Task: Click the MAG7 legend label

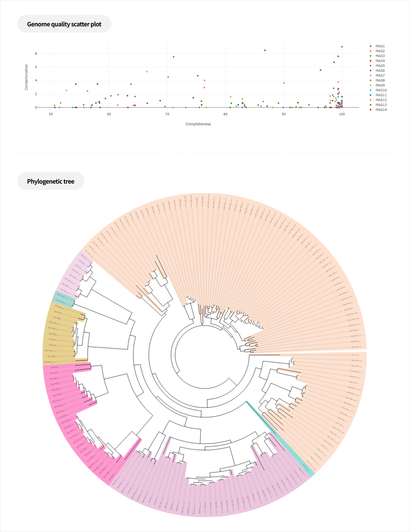Action: 380,75
